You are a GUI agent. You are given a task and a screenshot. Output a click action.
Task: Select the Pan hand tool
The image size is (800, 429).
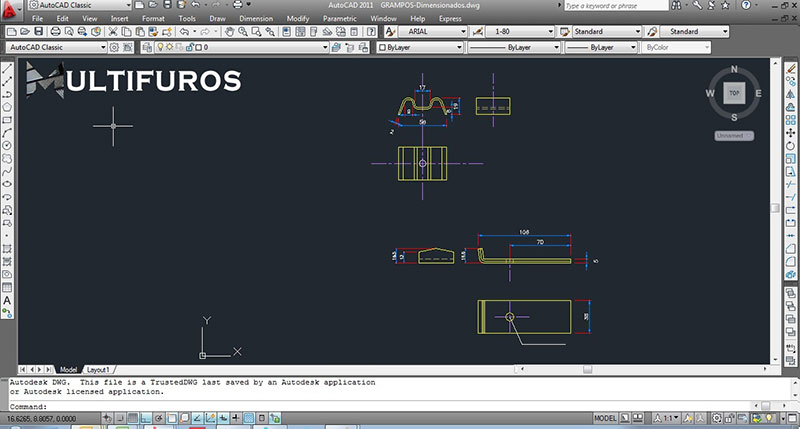tap(229, 32)
